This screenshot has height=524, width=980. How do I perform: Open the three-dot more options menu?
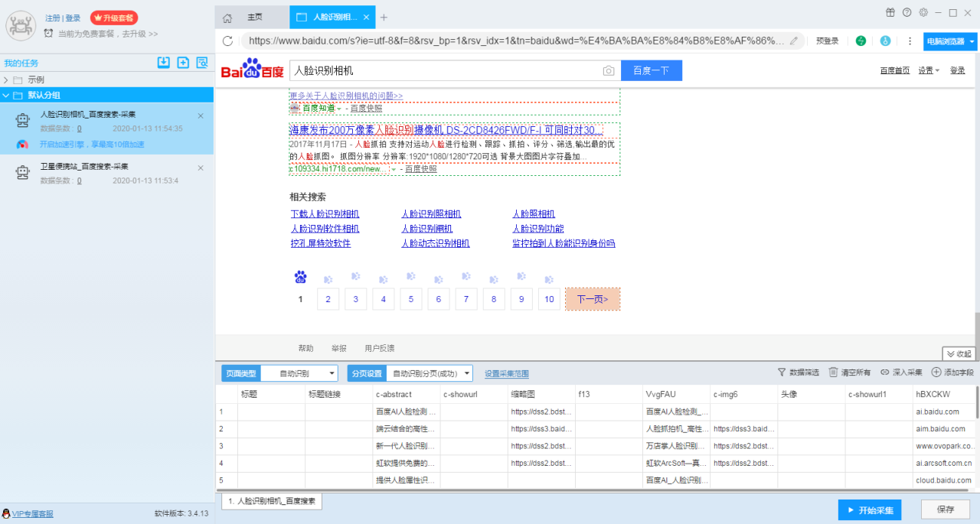tap(910, 41)
